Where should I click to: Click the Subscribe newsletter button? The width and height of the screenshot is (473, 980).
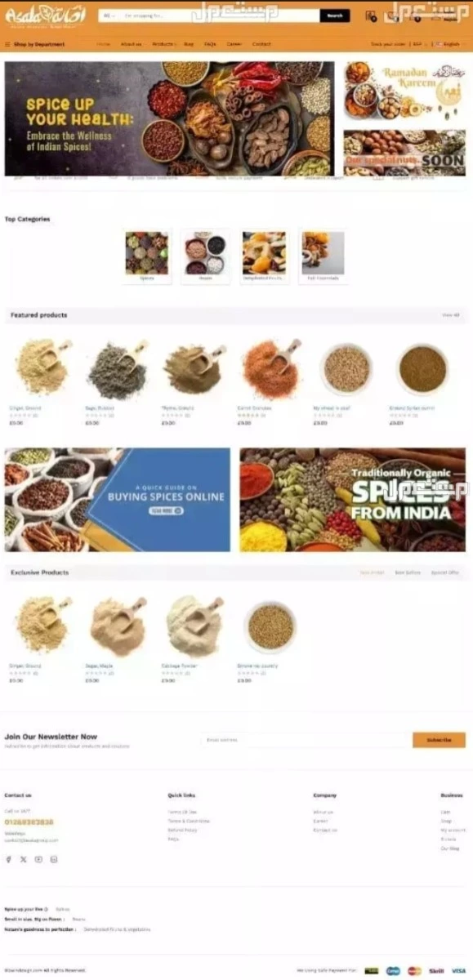click(439, 740)
